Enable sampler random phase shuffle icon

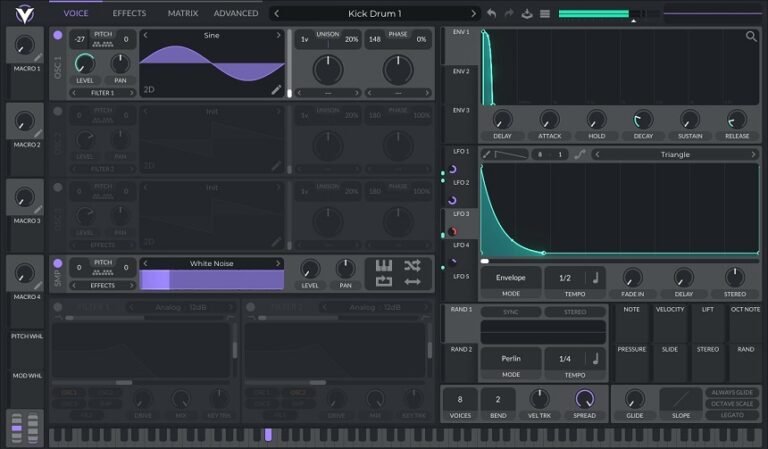(412, 266)
